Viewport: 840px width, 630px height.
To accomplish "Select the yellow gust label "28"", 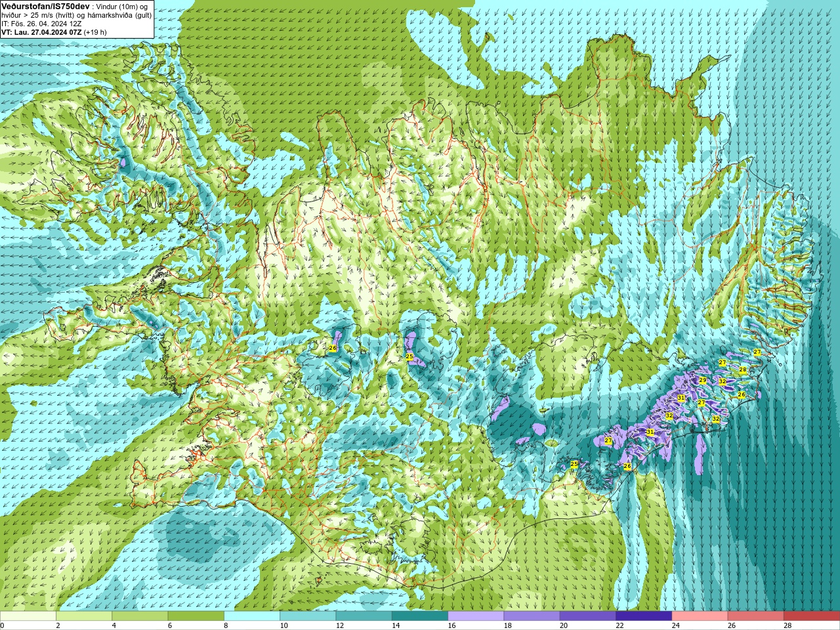I will pyautogui.click(x=743, y=370).
